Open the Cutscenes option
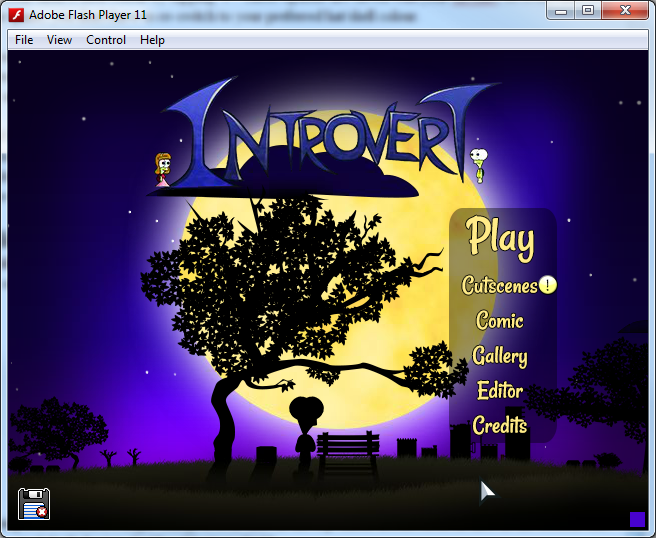The image size is (656, 538). (x=499, y=286)
